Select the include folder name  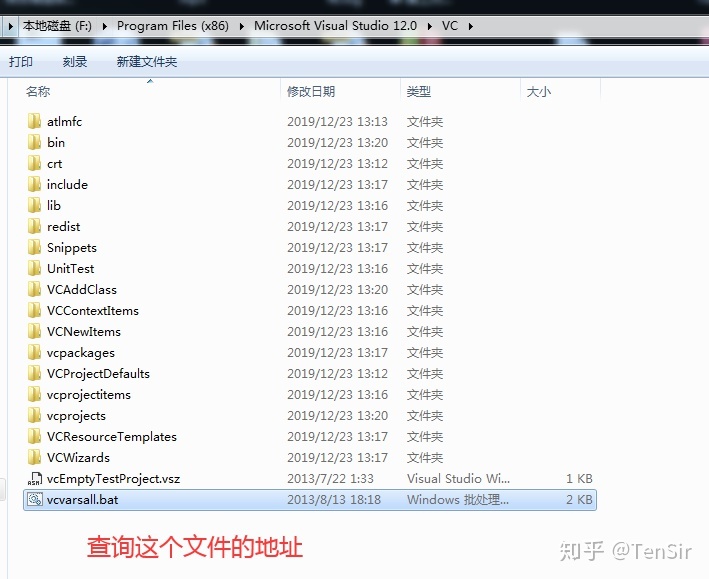67,185
